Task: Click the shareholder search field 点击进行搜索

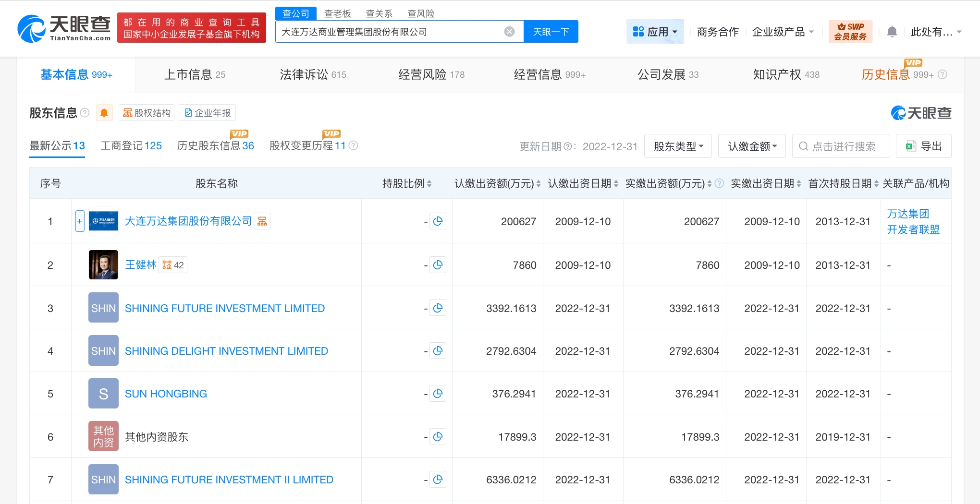Action: [841, 146]
